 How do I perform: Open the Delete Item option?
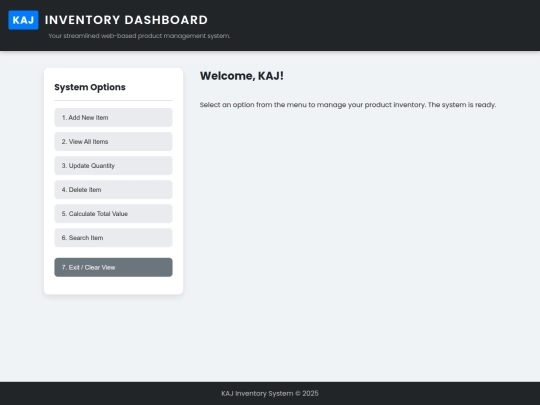(x=113, y=190)
